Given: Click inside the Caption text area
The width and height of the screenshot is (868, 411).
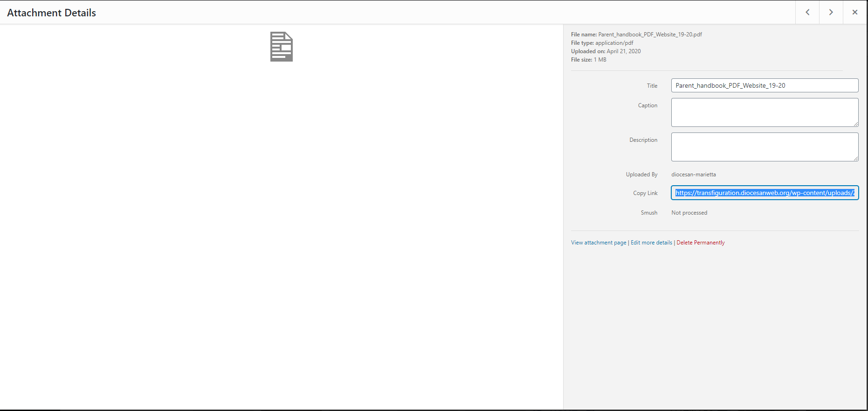Looking at the screenshot, I should point(765,112).
